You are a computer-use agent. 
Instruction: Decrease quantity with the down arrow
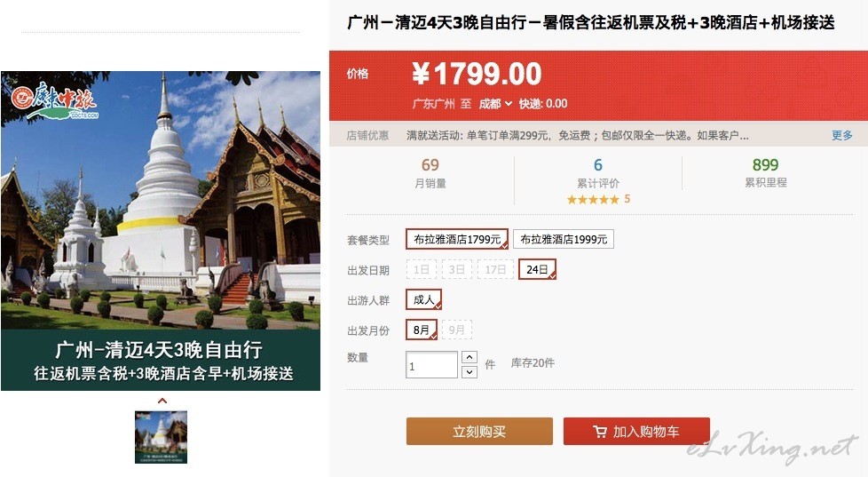click(470, 371)
